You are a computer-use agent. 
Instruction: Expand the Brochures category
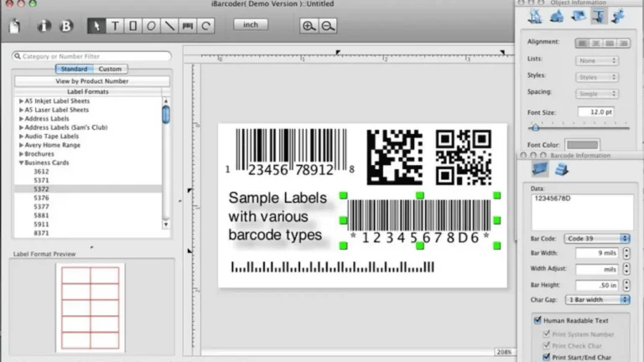click(21, 154)
